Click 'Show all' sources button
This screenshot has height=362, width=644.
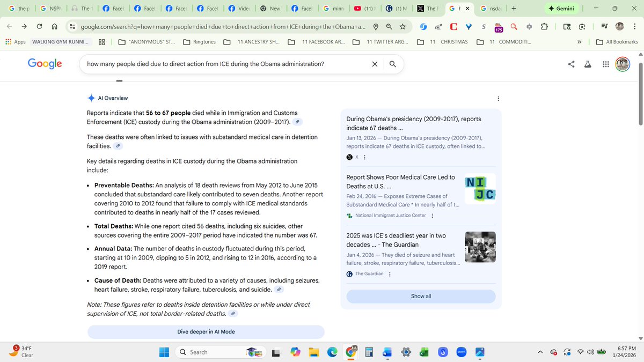point(421,296)
